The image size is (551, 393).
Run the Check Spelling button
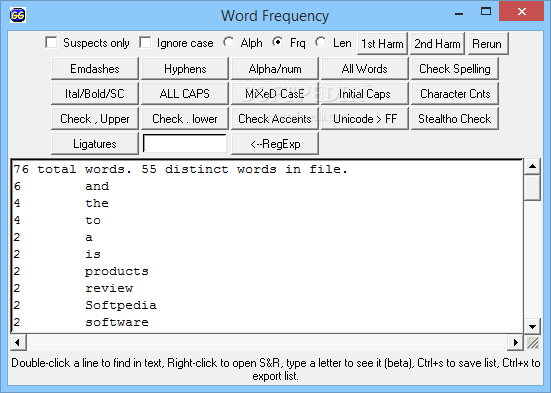coord(455,69)
